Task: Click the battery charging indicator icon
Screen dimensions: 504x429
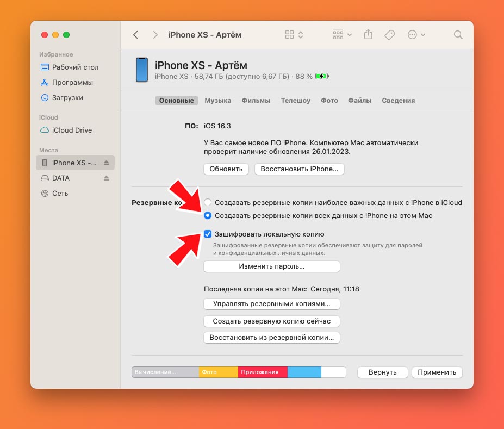Action: point(322,77)
